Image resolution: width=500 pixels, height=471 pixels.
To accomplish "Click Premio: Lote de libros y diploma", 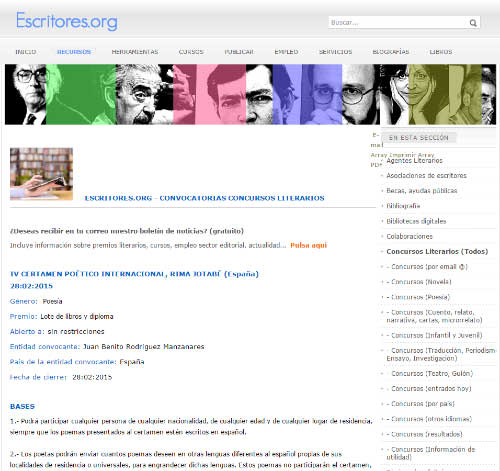I will 62,316.
